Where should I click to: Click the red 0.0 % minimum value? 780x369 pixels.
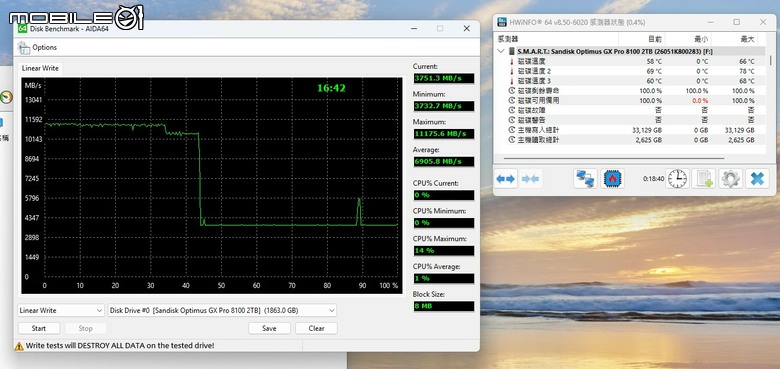(699, 100)
